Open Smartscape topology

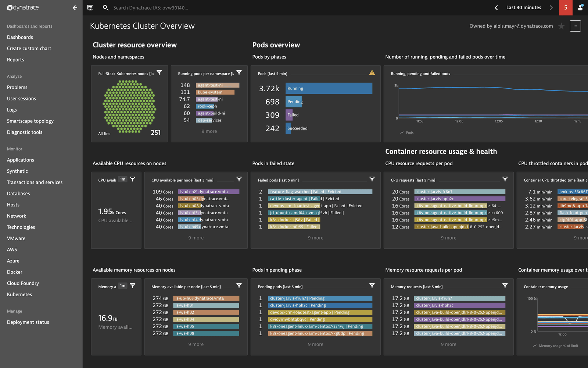(30, 121)
